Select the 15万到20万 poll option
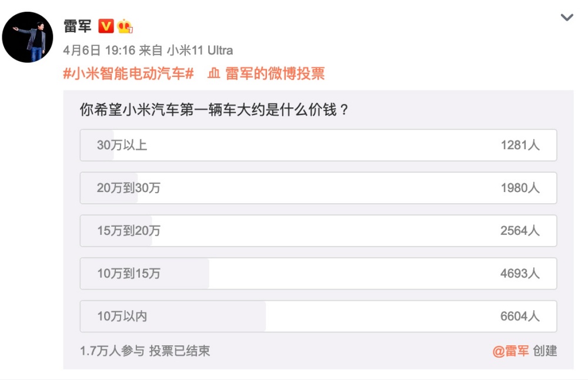Image resolution: width=588 pixels, height=380 pixels. point(318,230)
